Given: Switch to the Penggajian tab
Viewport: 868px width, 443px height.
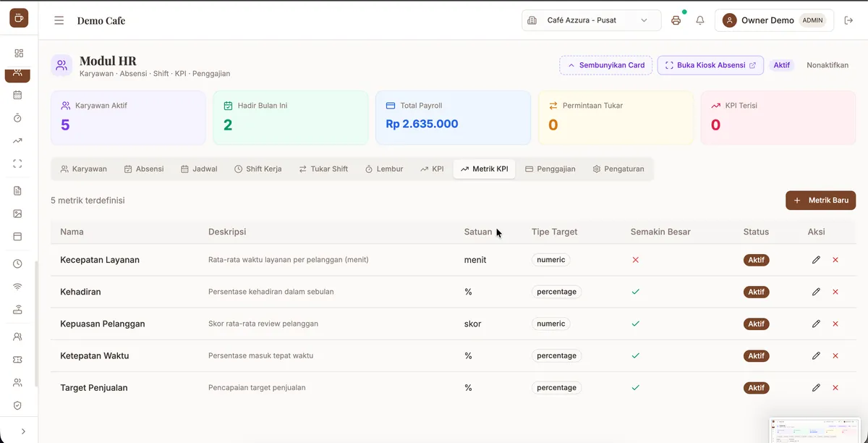Looking at the screenshot, I should pos(550,169).
